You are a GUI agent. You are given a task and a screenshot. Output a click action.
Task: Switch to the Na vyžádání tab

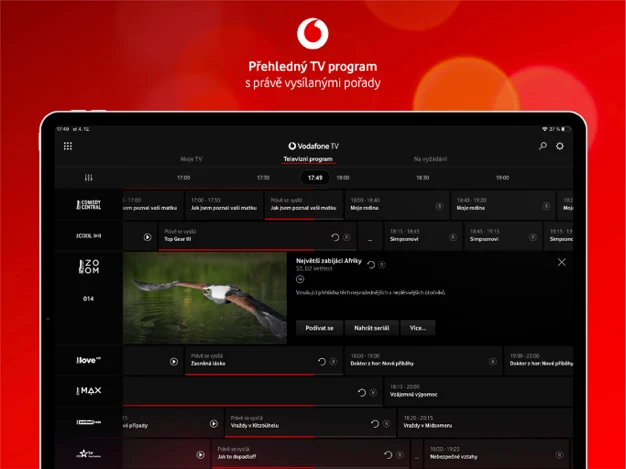[430, 159]
